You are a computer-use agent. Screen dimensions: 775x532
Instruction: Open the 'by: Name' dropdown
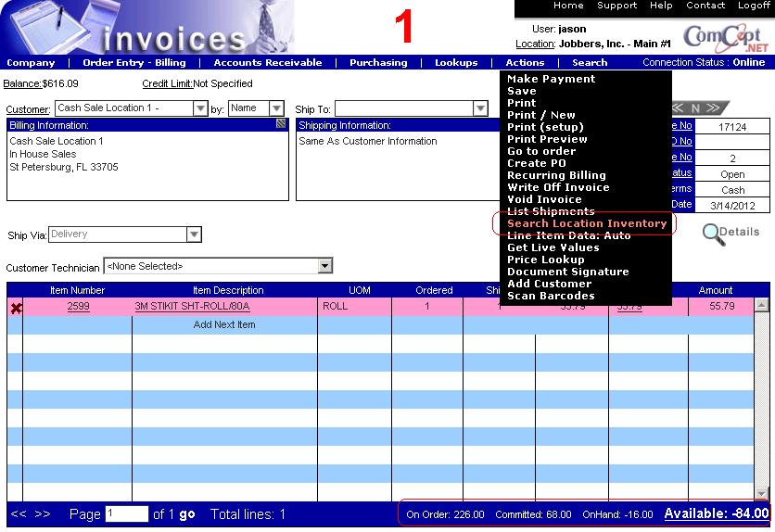tap(276, 108)
